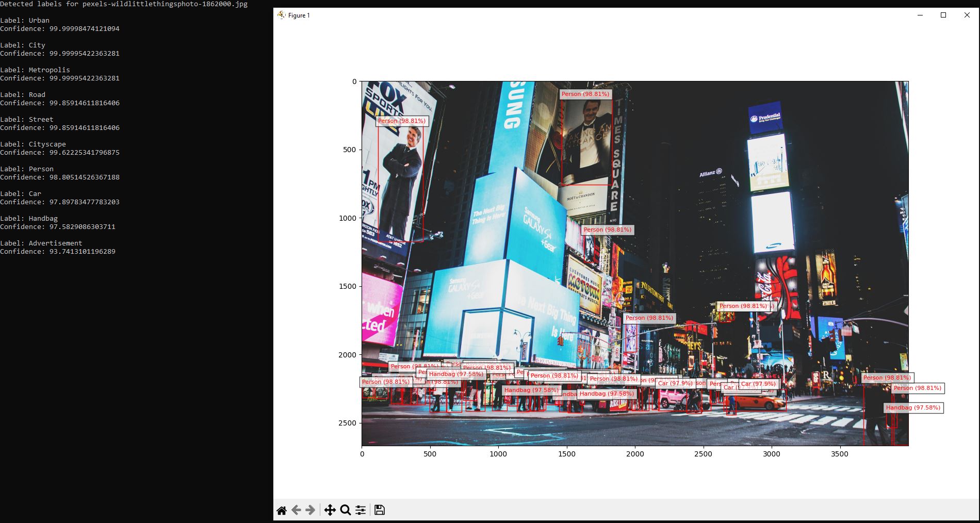Click the 3000 tick label on the x-axis
Screen dimensions: 980x523
[772, 454]
